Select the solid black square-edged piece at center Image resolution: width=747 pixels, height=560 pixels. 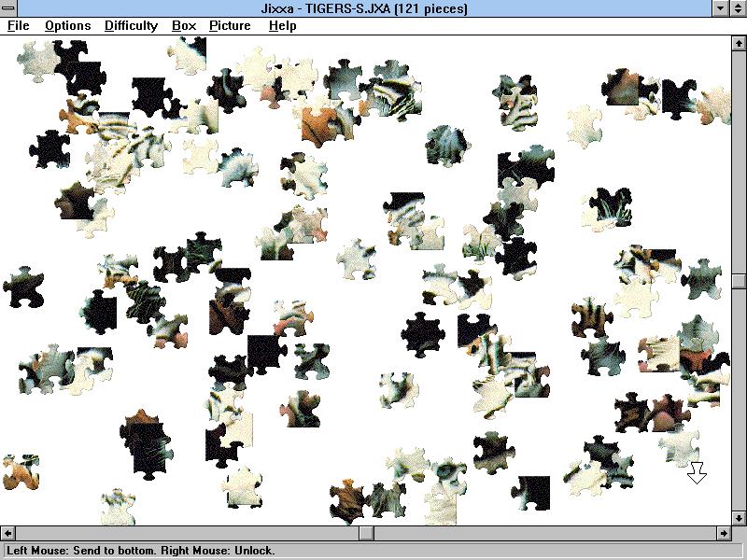[x=266, y=354]
